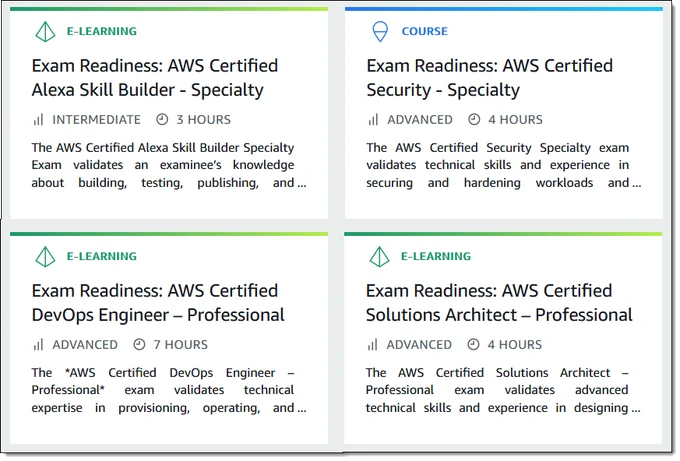Click the Course pin icon on Security Specialty card

[380, 32]
